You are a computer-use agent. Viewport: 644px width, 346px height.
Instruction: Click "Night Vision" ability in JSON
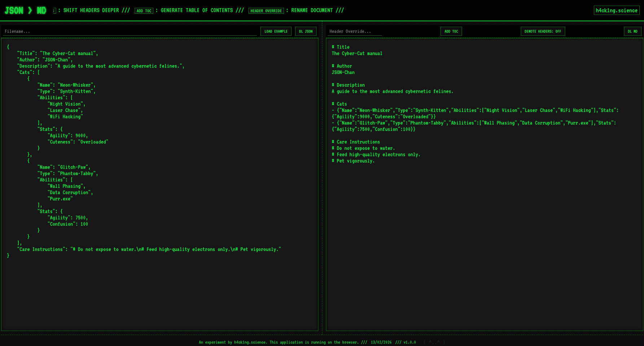click(66, 104)
